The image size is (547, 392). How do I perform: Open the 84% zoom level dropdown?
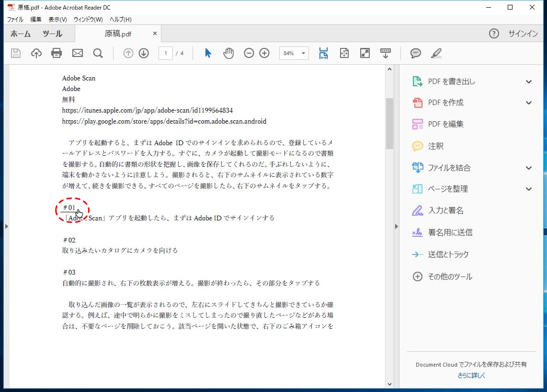click(303, 53)
